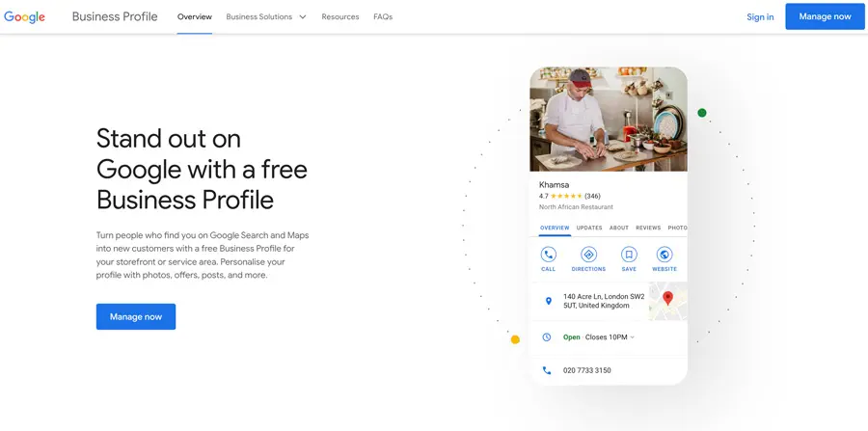Click the phone icon beside 020 7733 3150
Screen dimensions: 868x431
tap(547, 370)
